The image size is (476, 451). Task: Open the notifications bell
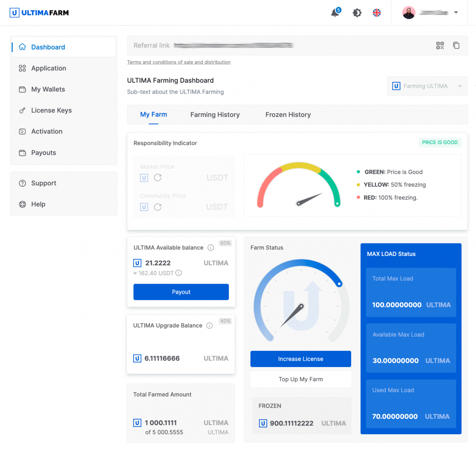(x=335, y=13)
